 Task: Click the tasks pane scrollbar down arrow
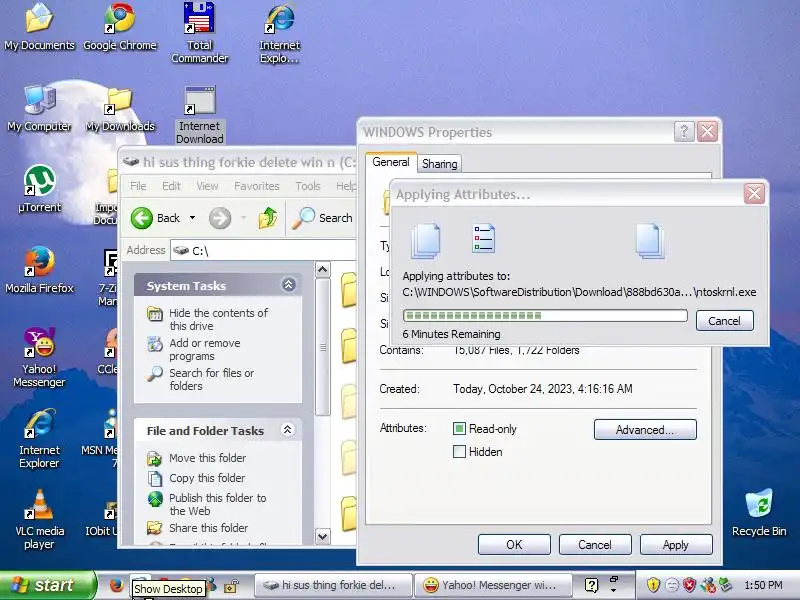(322, 536)
